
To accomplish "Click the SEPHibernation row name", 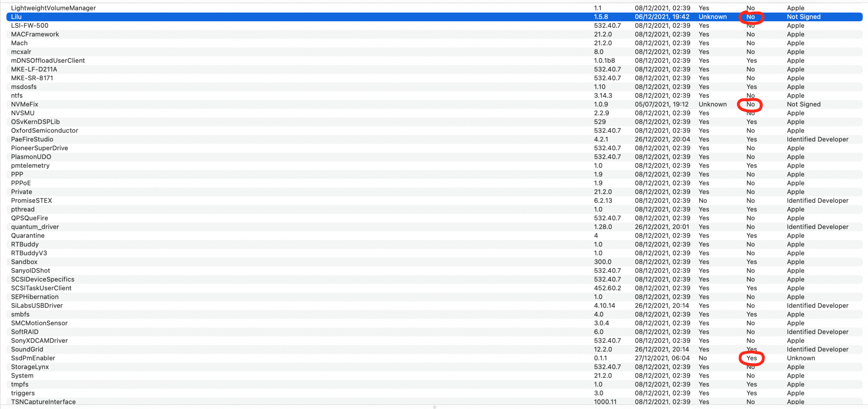I will tap(35, 297).
